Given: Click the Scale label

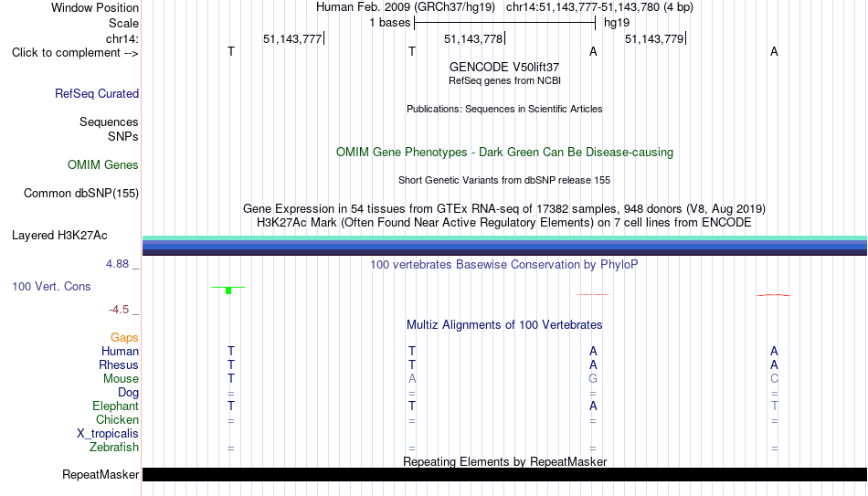Looking at the screenshot, I should coord(123,23).
